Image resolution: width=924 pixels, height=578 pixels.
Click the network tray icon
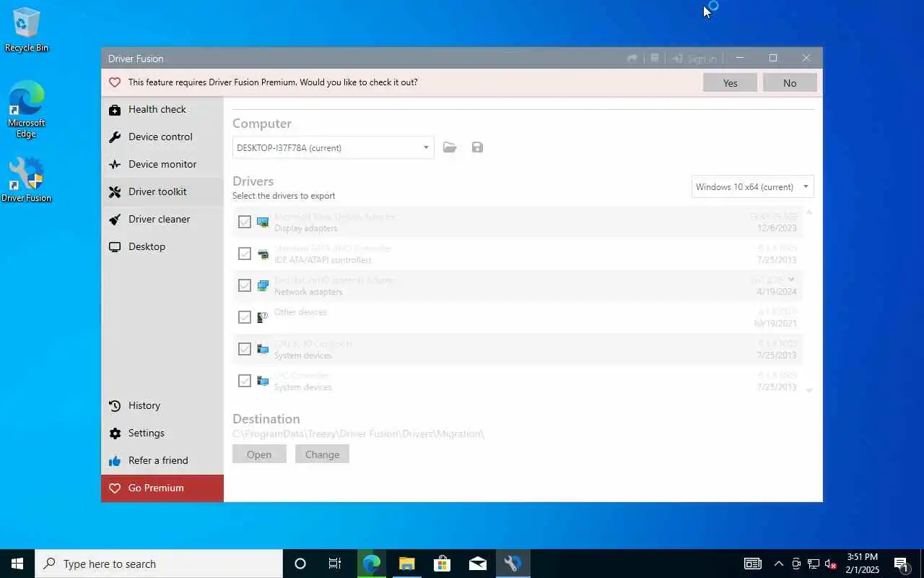(814, 564)
